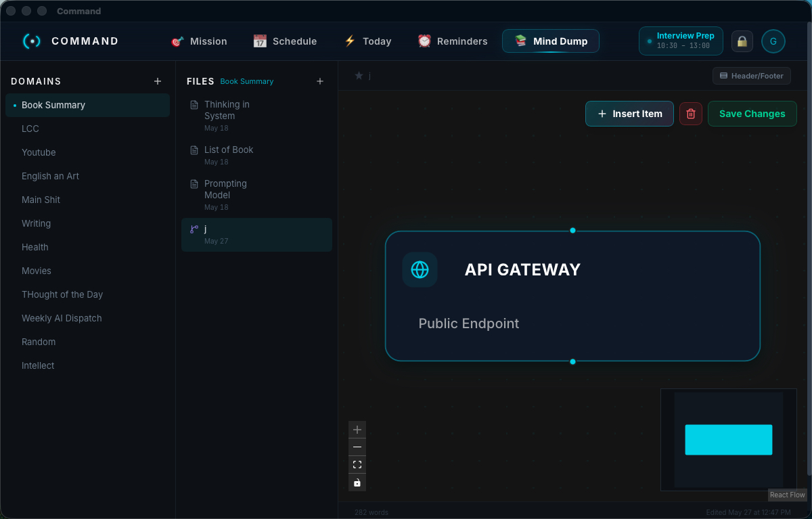The width and height of the screenshot is (812, 519).
Task: Click the Command logo icon
Action: [32, 41]
